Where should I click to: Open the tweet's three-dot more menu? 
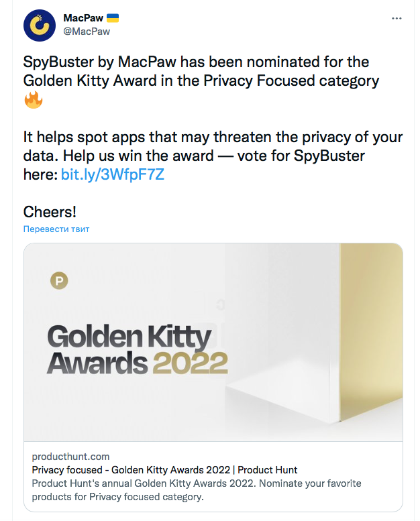click(x=395, y=17)
